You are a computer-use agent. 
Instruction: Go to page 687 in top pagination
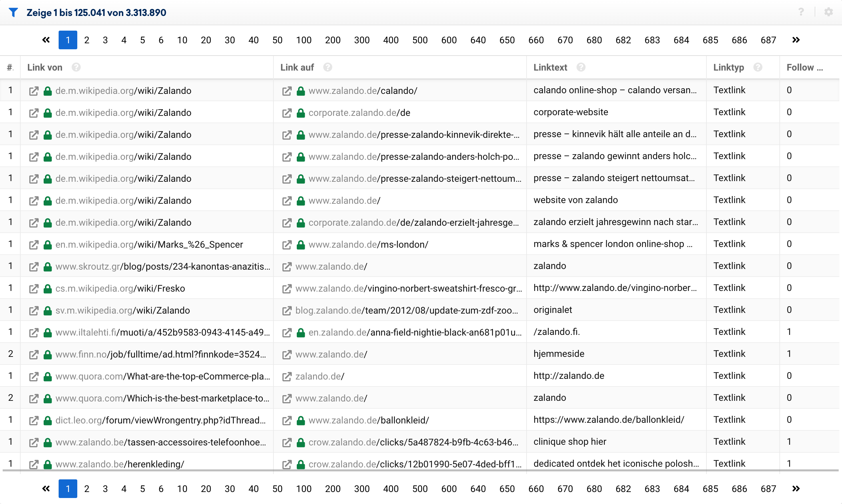click(x=768, y=40)
